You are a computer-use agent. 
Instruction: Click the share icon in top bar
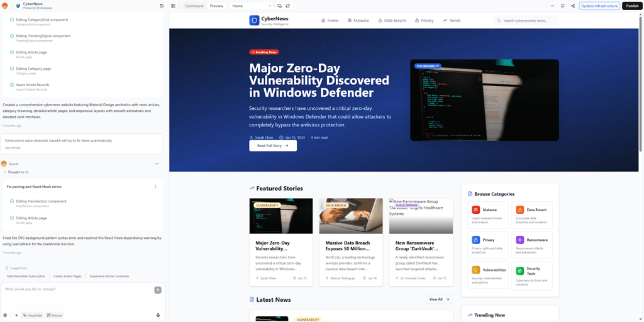(573, 6)
